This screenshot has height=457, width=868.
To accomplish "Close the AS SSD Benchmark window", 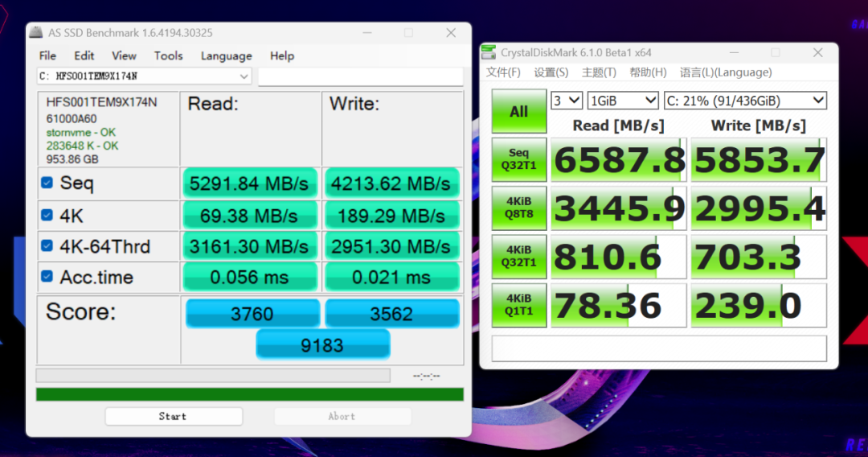I will [x=451, y=33].
